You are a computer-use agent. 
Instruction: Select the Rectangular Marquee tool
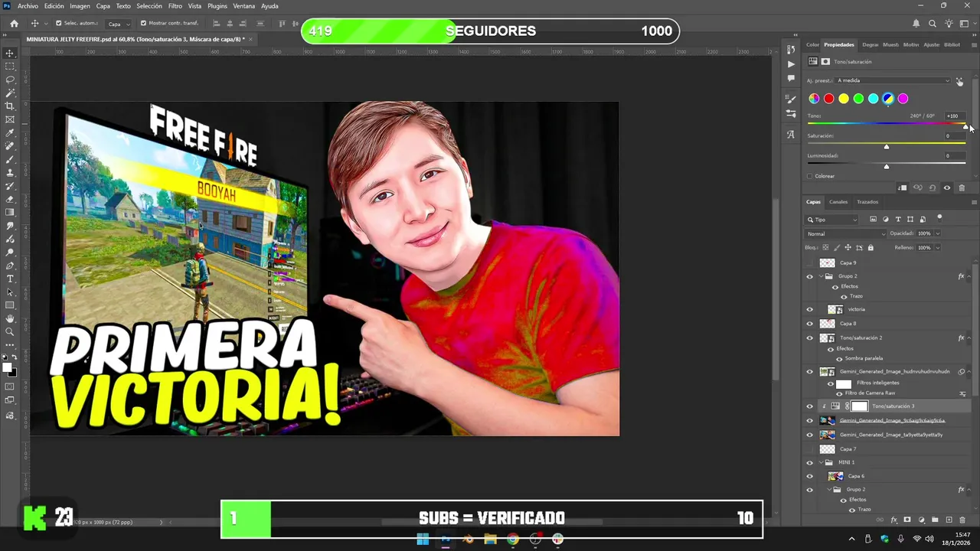[x=10, y=67]
